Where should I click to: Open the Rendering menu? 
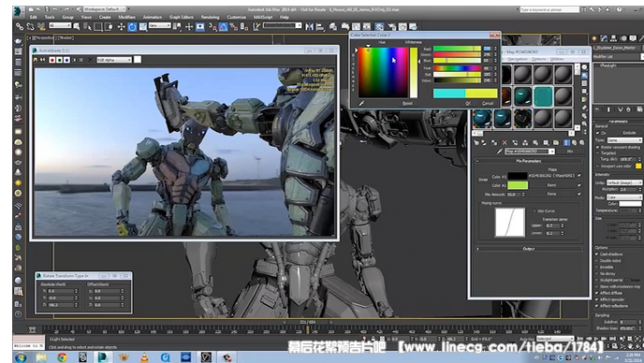[x=210, y=17]
